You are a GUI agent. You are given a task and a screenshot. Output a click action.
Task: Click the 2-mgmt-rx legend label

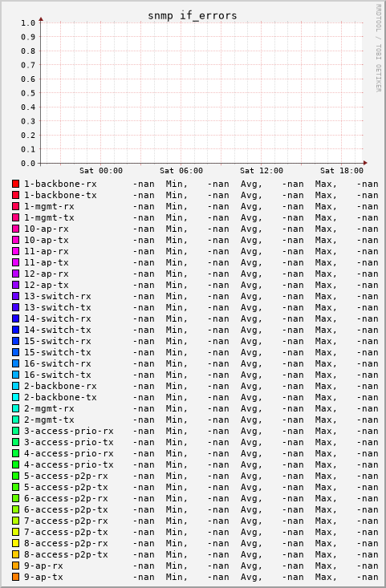point(49,408)
